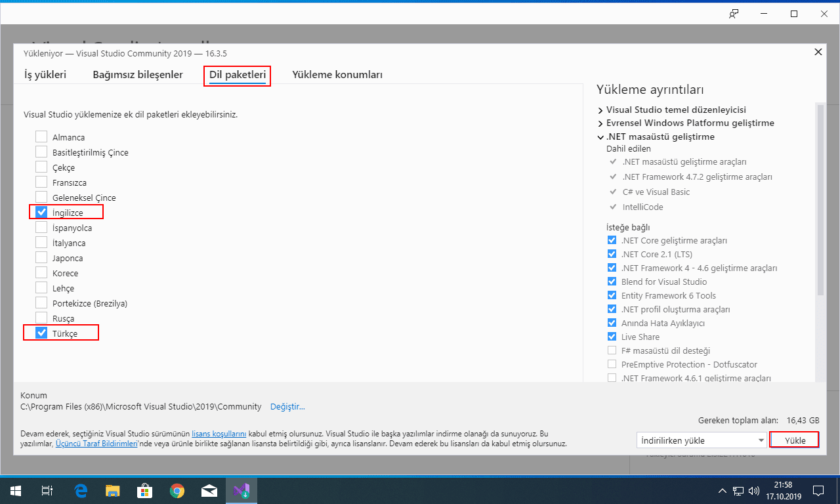Click the Yükleme ayrıntıları heading

click(650, 89)
